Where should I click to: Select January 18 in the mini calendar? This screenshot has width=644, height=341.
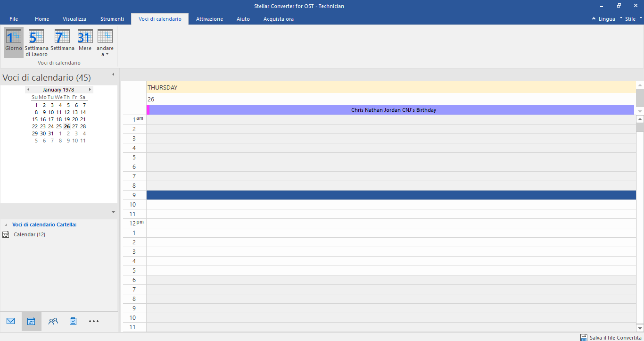pyautogui.click(x=59, y=119)
